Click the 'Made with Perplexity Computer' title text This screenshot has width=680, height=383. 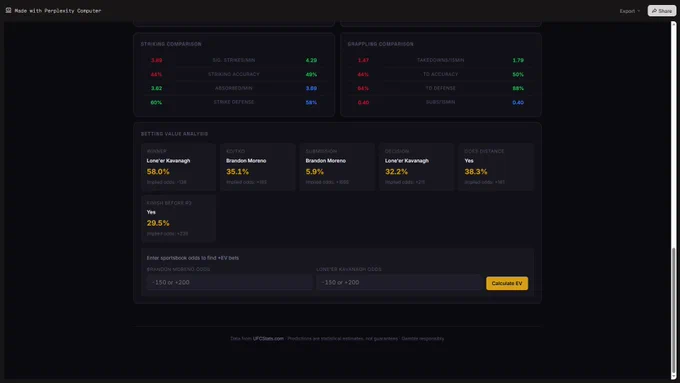pyautogui.click(x=58, y=10)
